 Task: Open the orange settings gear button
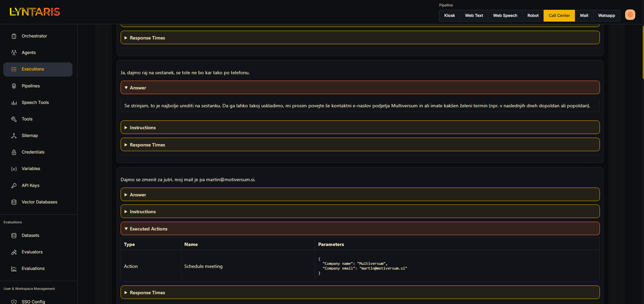pyautogui.click(x=630, y=15)
